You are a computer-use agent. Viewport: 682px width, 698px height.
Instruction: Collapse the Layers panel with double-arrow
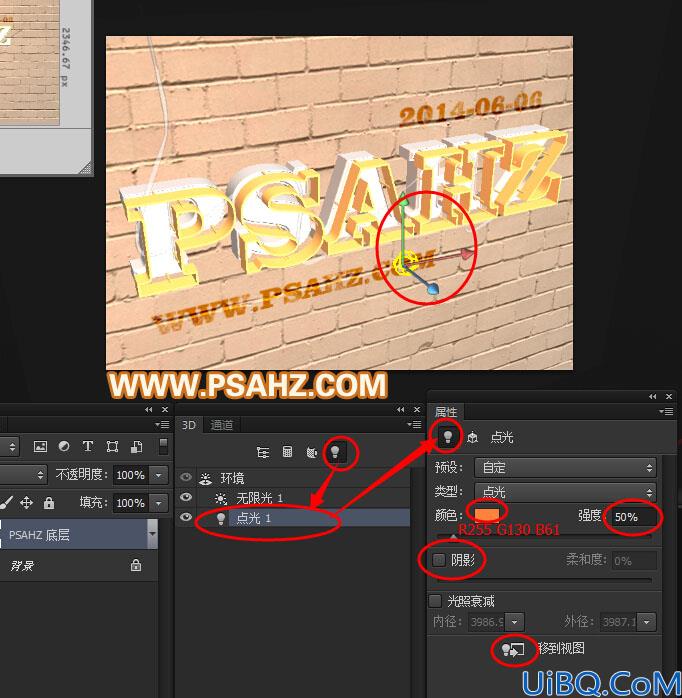[149, 410]
